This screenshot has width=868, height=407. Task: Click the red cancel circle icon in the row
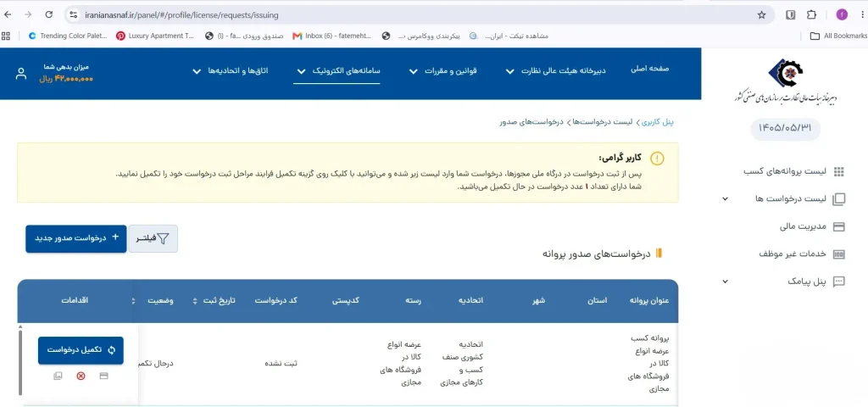tap(81, 376)
